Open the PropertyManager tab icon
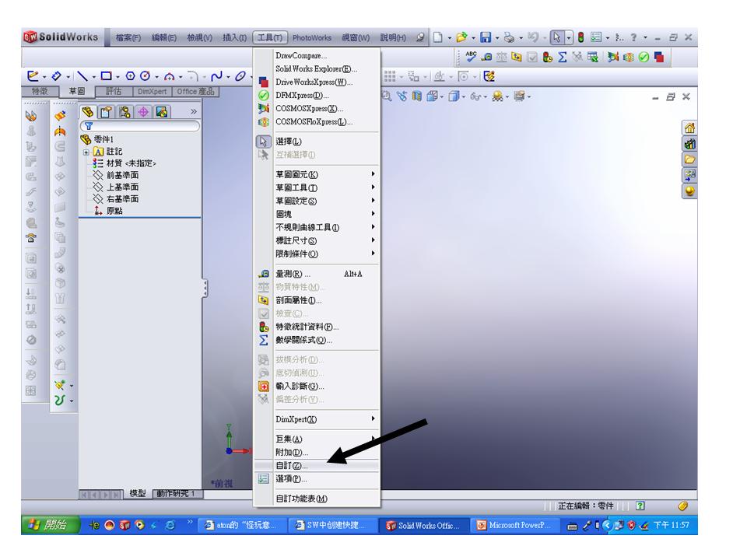747x560 pixels. tap(107, 112)
